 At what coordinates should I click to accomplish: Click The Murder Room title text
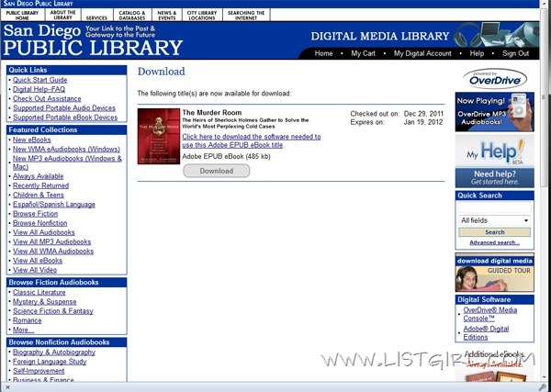point(211,113)
